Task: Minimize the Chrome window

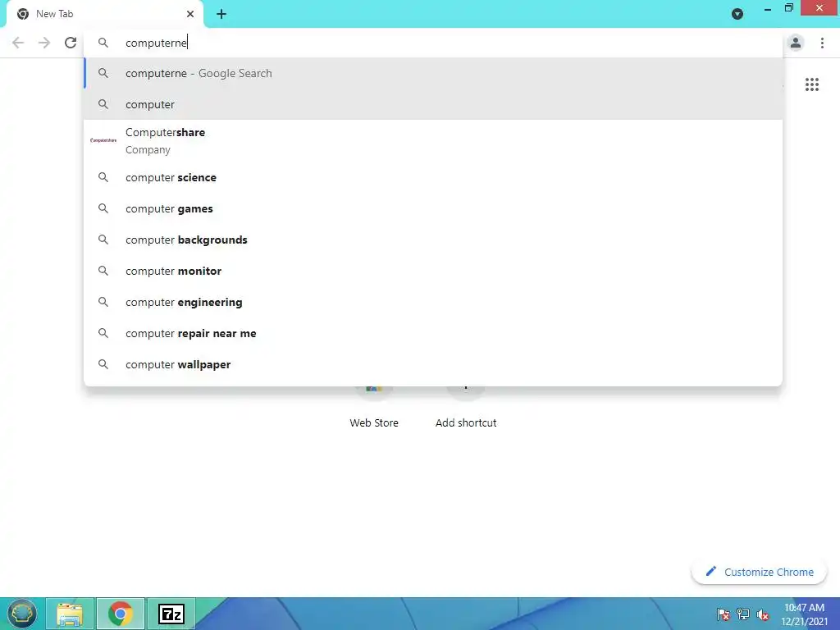Action: click(768, 8)
